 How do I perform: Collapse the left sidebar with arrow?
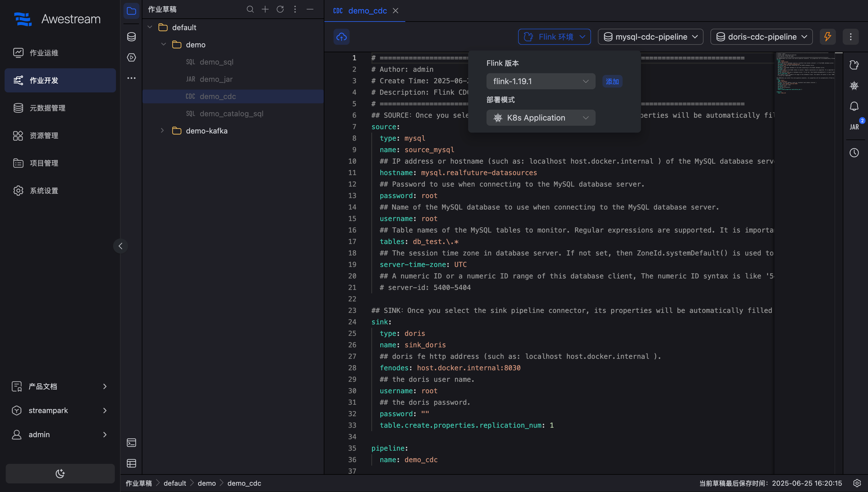(120, 246)
